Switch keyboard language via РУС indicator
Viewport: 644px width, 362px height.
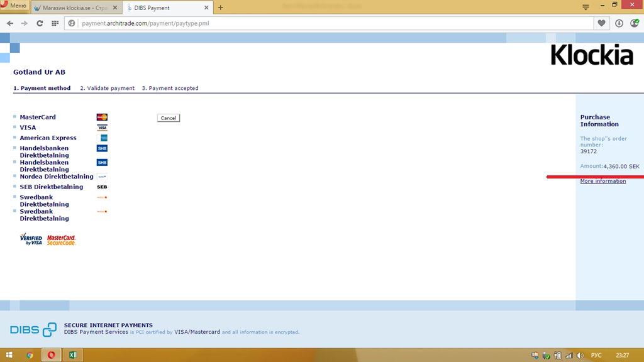point(596,355)
